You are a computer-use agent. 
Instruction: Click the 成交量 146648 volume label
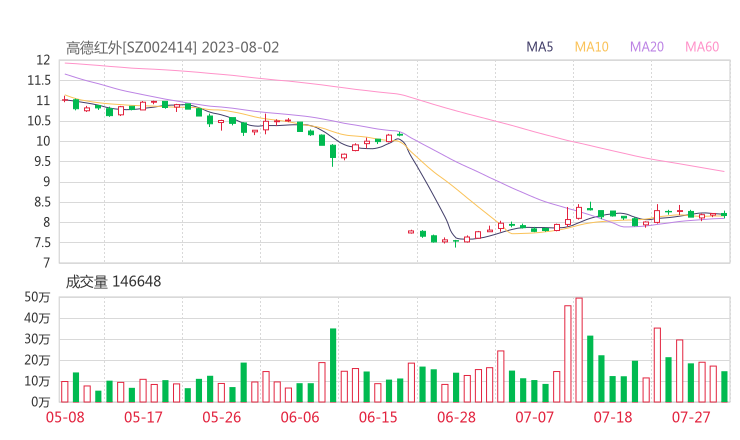(113, 282)
